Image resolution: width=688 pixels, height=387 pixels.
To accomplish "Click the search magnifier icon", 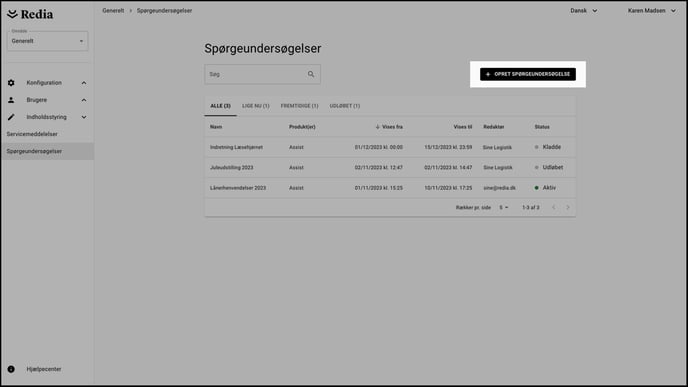I will tap(311, 74).
